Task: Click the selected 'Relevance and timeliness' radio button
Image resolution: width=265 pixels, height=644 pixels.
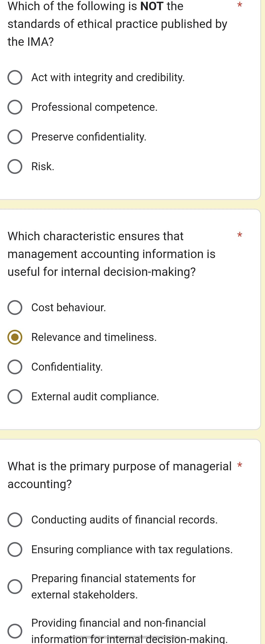Action: tap(15, 337)
